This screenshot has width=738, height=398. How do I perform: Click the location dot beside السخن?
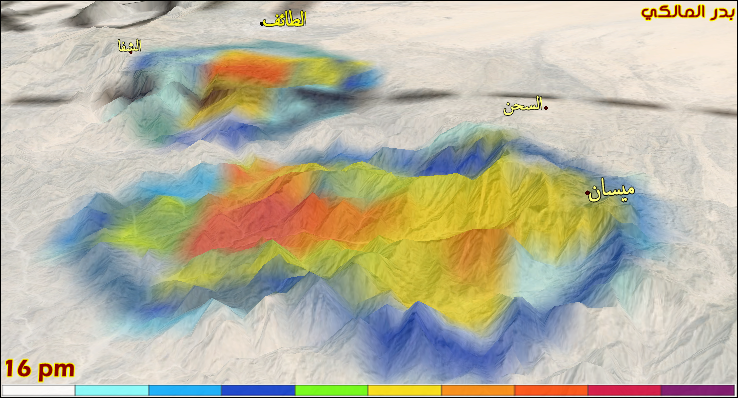(x=546, y=108)
